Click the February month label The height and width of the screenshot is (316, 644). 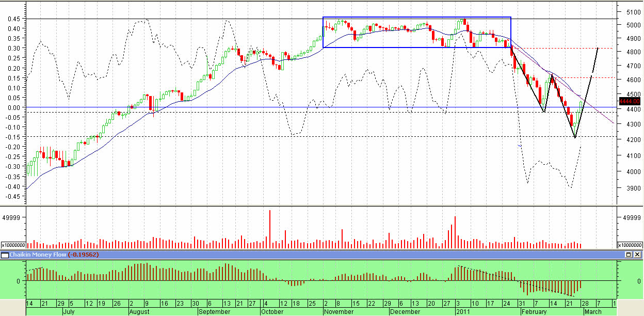click(x=534, y=312)
